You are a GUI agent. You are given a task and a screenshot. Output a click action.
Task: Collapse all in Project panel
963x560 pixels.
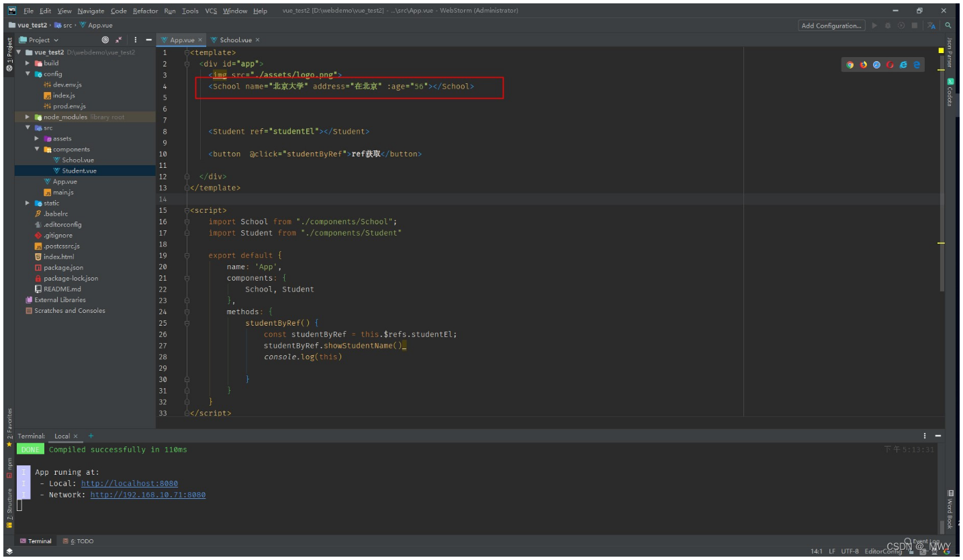click(x=120, y=40)
